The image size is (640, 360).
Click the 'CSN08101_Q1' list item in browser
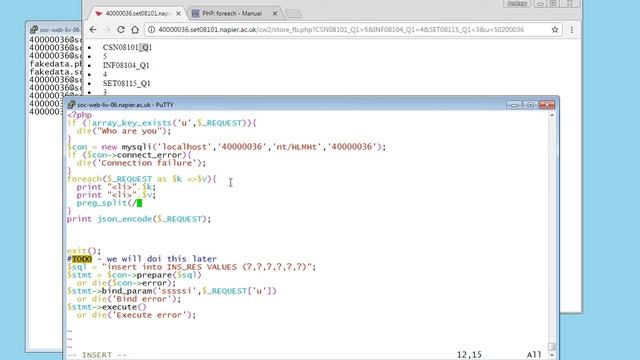127,47
